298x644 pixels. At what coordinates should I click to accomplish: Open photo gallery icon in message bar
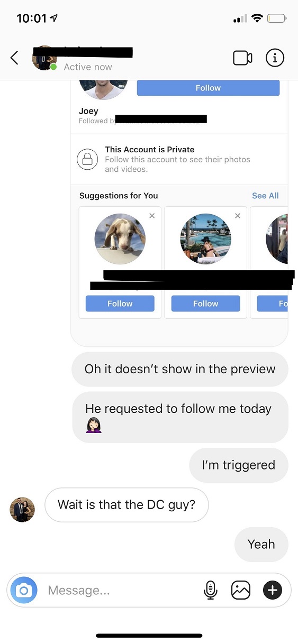tap(241, 590)
